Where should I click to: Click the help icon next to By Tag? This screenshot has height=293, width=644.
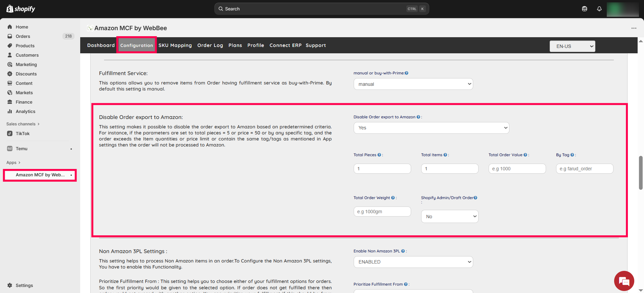coord(572,155)
